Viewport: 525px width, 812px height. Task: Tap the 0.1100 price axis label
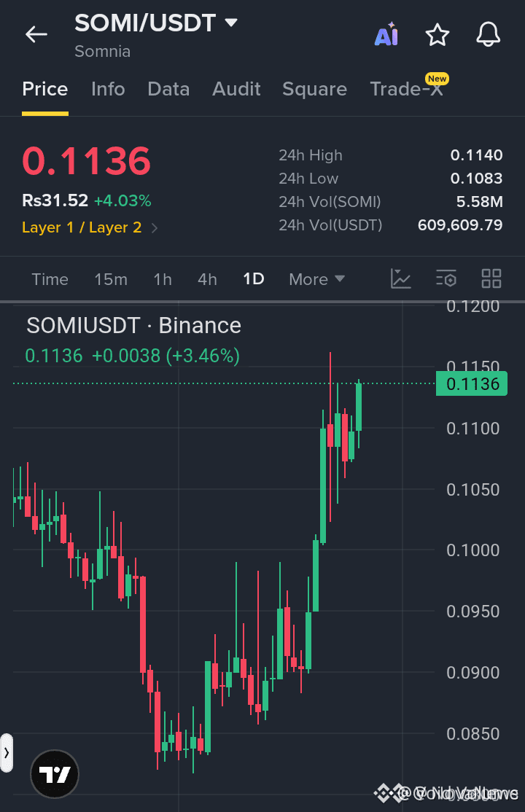(472, 429)
